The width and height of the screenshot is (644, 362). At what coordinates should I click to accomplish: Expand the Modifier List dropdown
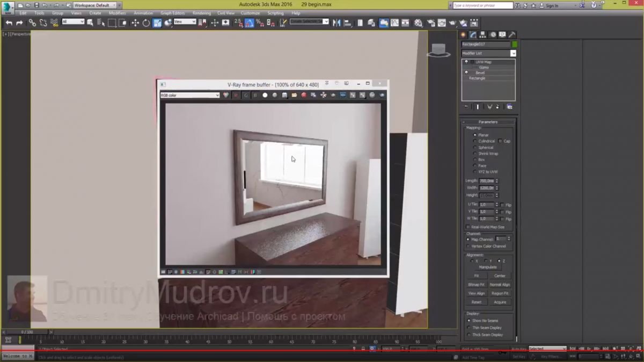(x=488, y=53)
